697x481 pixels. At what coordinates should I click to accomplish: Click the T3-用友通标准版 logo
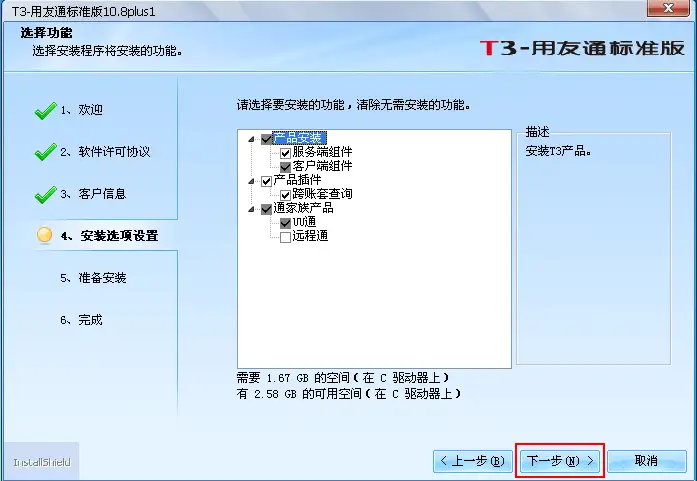582,48
